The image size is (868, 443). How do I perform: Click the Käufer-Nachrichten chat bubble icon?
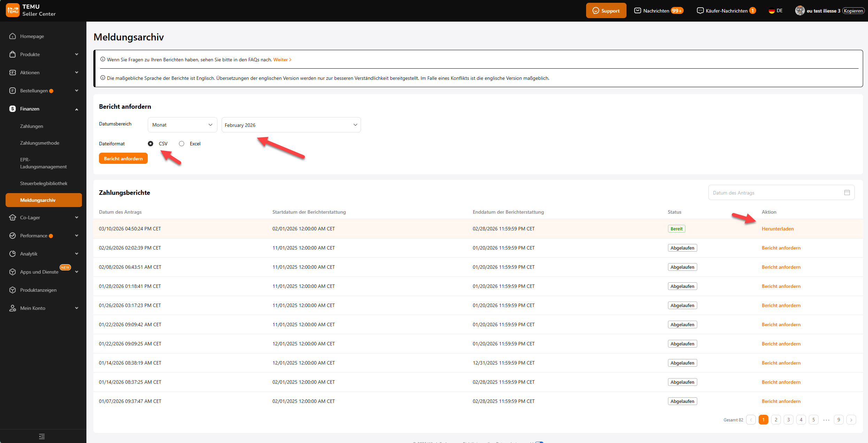tap(700, 11)
